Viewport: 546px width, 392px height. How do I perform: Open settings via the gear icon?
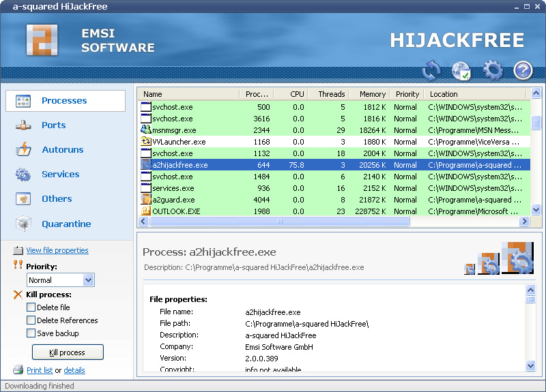[492, 70]
